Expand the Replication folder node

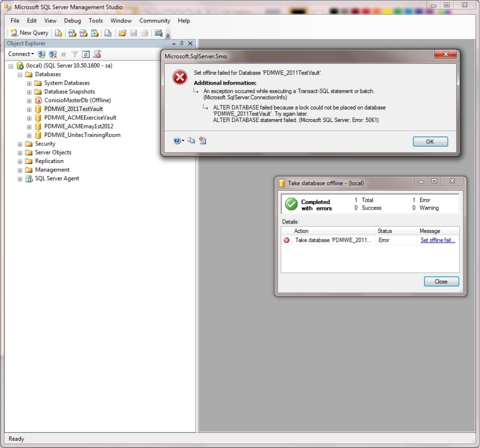[x=20, y=161]
